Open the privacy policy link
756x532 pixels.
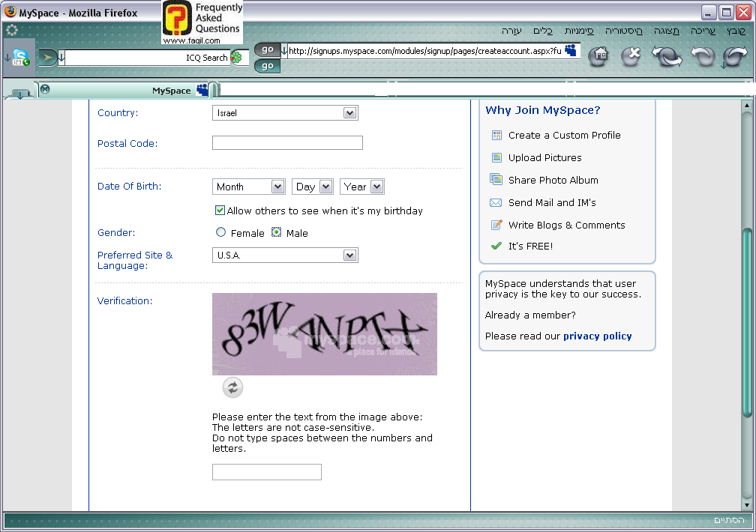tap(597, 336)
